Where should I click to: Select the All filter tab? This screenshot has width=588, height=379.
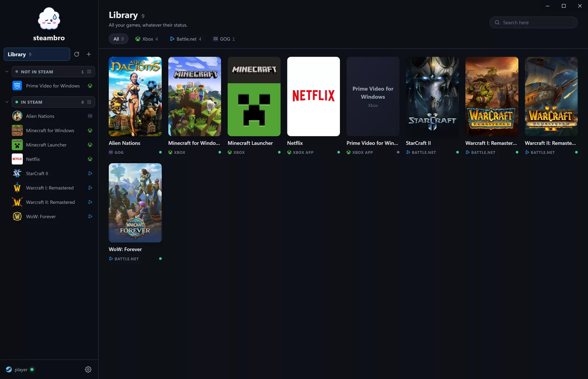[x=118, y=39]
